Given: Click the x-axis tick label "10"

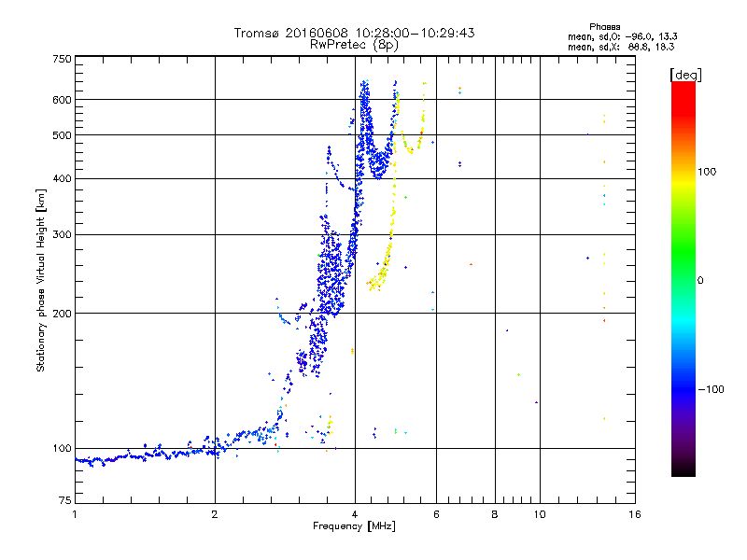Looking at the screenshot, I should (540, 514).
